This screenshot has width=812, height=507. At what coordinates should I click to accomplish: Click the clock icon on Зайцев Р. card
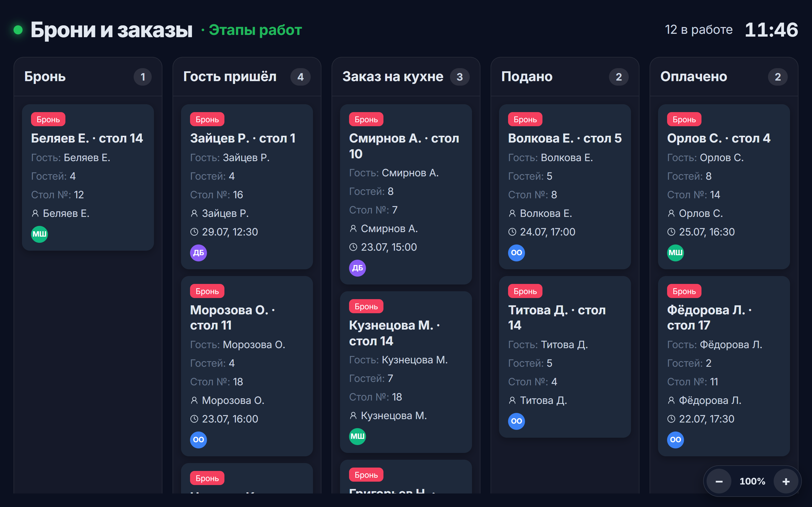click(194, 232)
